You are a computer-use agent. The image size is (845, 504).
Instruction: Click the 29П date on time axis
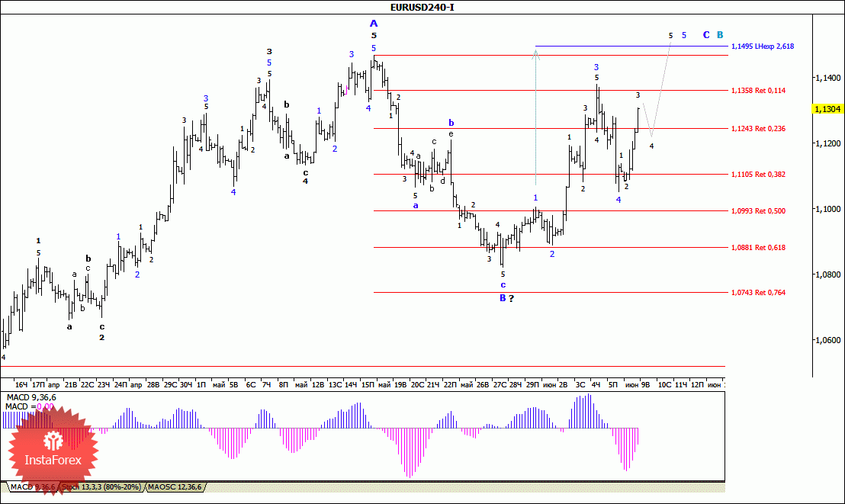[x=532, y=385]
